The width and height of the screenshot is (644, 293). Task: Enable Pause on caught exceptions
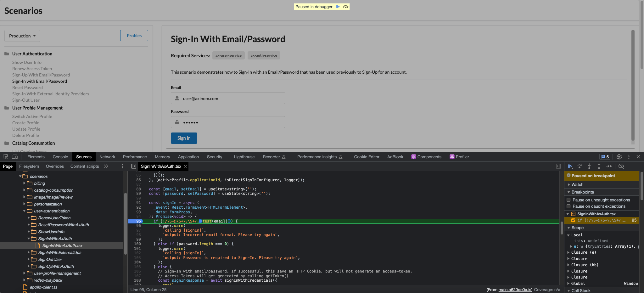tap(568, 206)
